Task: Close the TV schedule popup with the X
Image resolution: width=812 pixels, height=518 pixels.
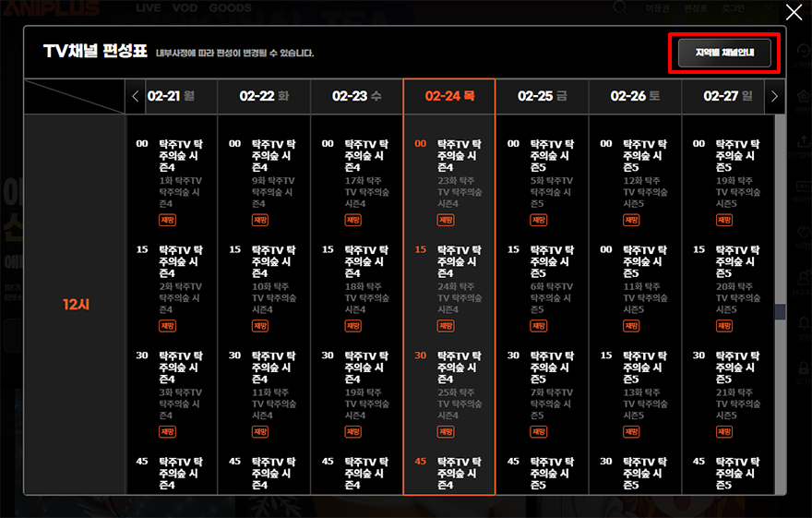Action: tap(794, 12)
